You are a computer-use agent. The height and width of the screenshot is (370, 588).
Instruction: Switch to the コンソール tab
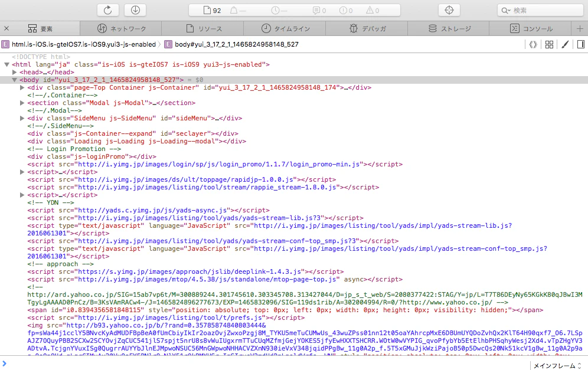(x=531, y=28)
